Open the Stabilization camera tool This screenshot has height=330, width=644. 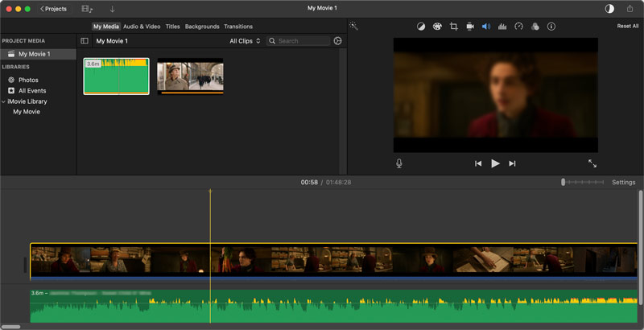tap(470, 27)
